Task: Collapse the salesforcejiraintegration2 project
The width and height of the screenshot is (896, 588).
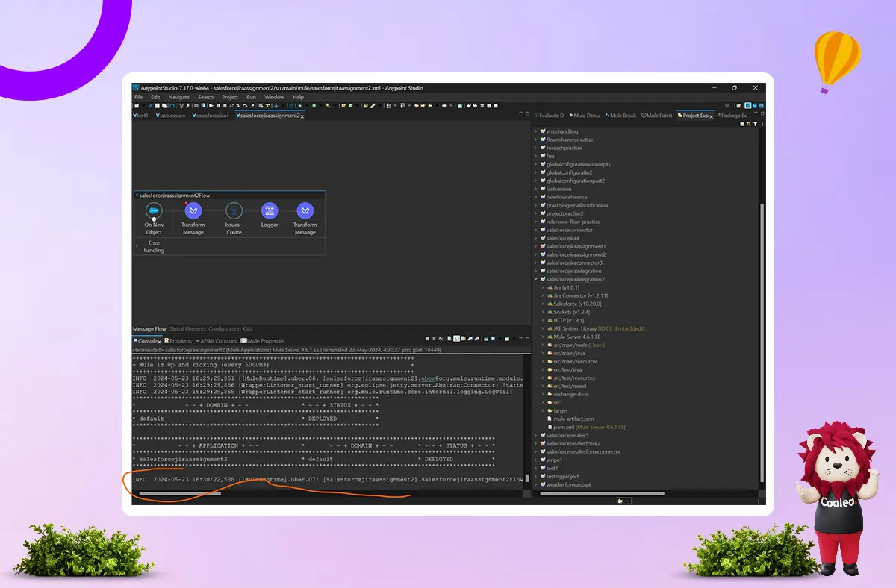Action: (535, 279)
